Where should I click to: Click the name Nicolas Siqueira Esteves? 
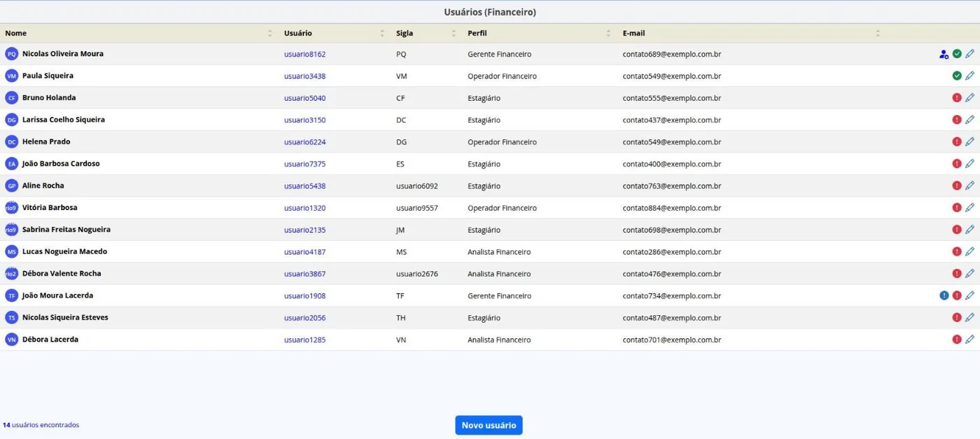(x=65, y=317)
